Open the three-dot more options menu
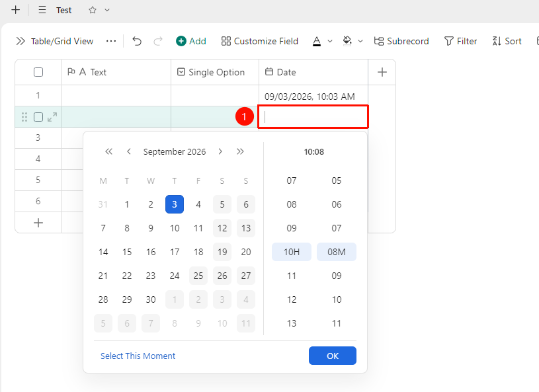Image resolution: width=539 pixels, height=392 pixels. coord(111,41)
